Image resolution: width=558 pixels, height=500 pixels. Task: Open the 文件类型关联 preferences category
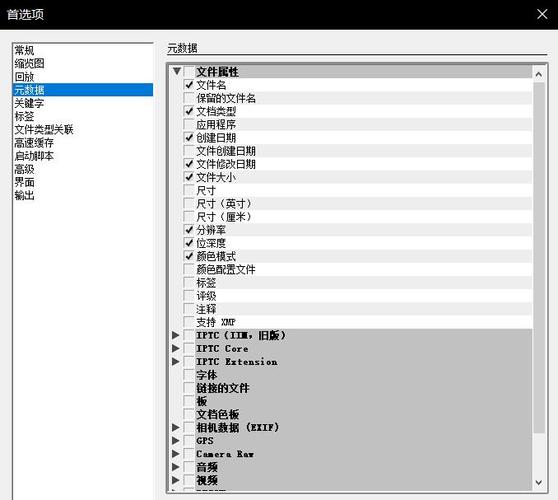[83, 129]
